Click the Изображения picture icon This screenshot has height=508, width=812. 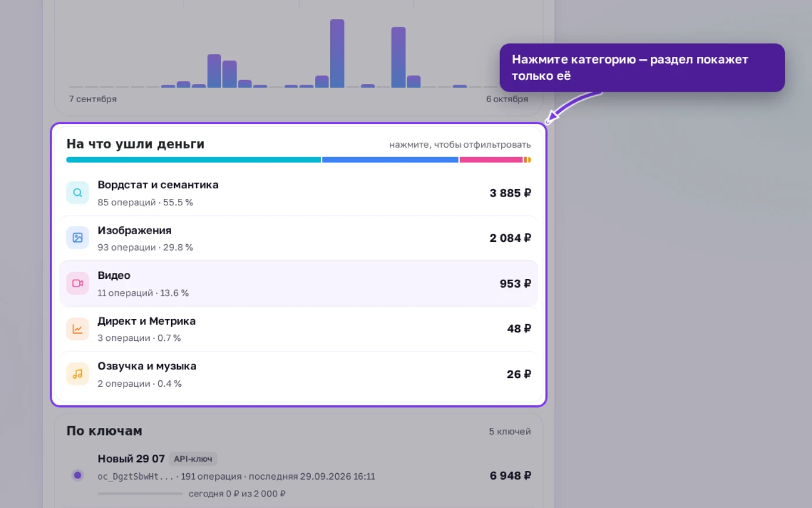(x=78, y=238)
